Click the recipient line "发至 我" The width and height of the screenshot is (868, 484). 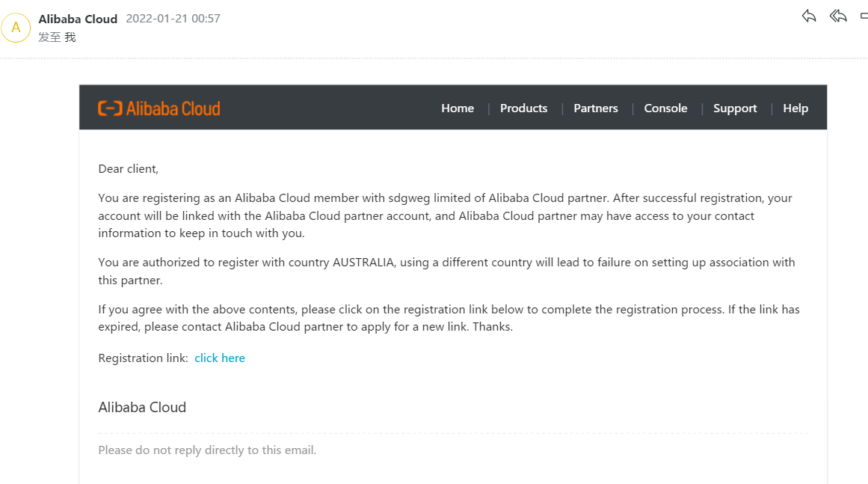click(x=58, y=37)
